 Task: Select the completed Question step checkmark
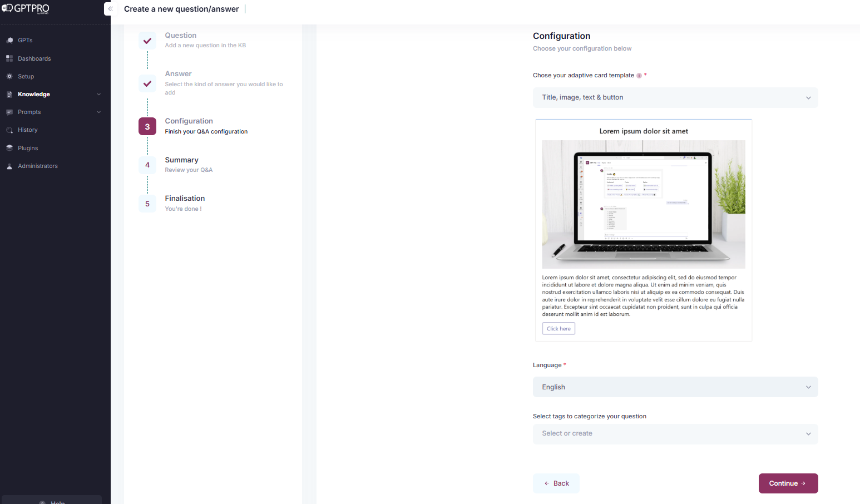(x=147, y=41)
